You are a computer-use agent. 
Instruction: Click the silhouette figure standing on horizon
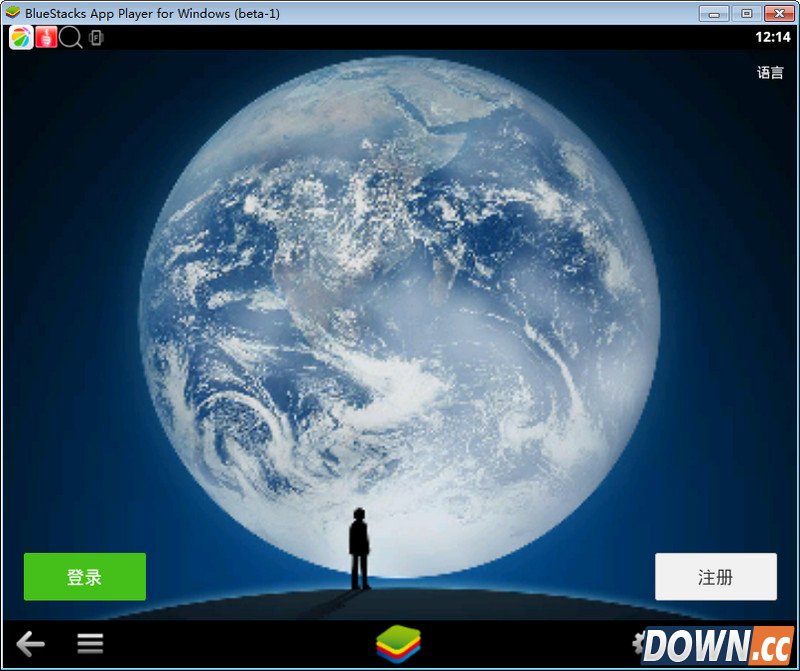pos(359,547)
